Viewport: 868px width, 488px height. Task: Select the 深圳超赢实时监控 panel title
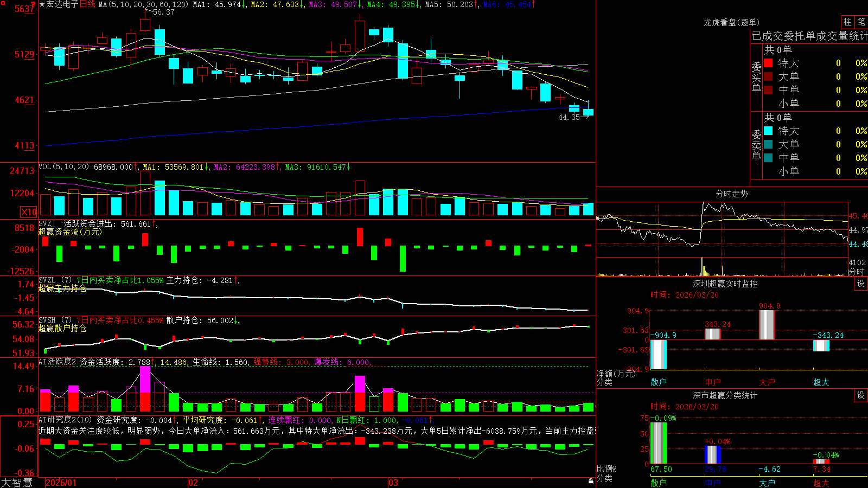pos(725,284)
